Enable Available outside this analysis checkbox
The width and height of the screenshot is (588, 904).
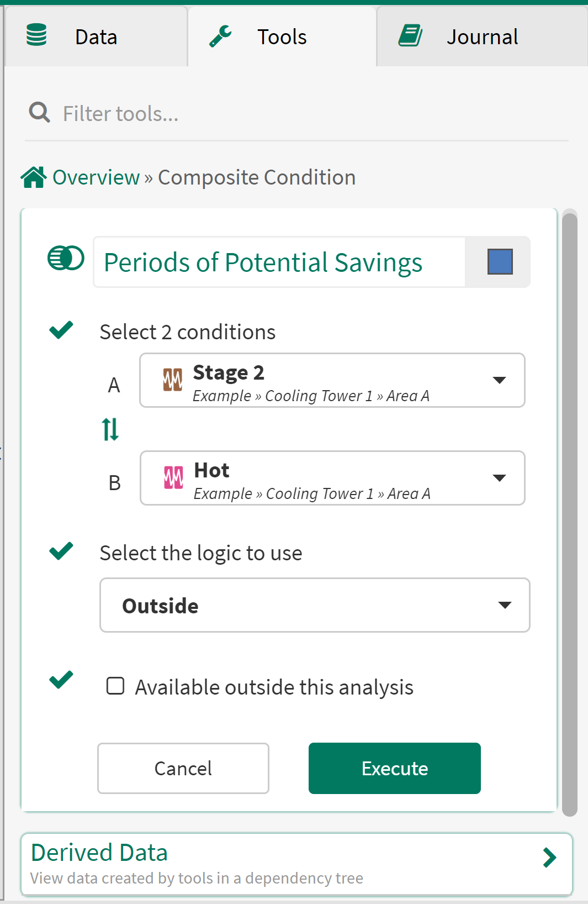(x=115, y=686)
